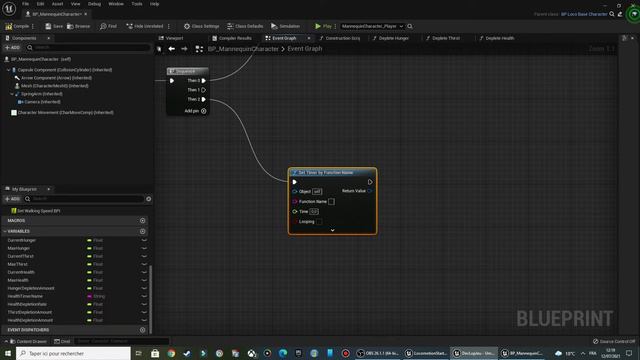Click the Then 1 execution pin

(203, 90)
